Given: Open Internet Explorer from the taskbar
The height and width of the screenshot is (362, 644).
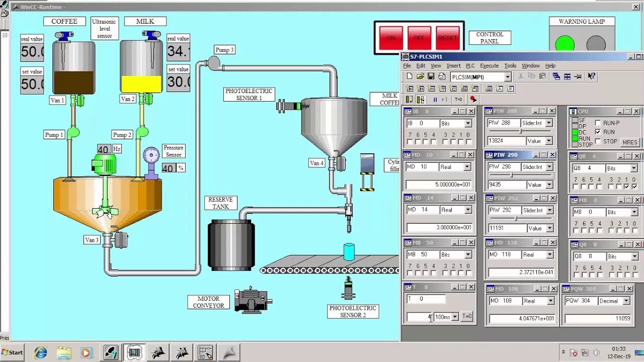Looking at the screenshot, I should [x=41, y=352].
